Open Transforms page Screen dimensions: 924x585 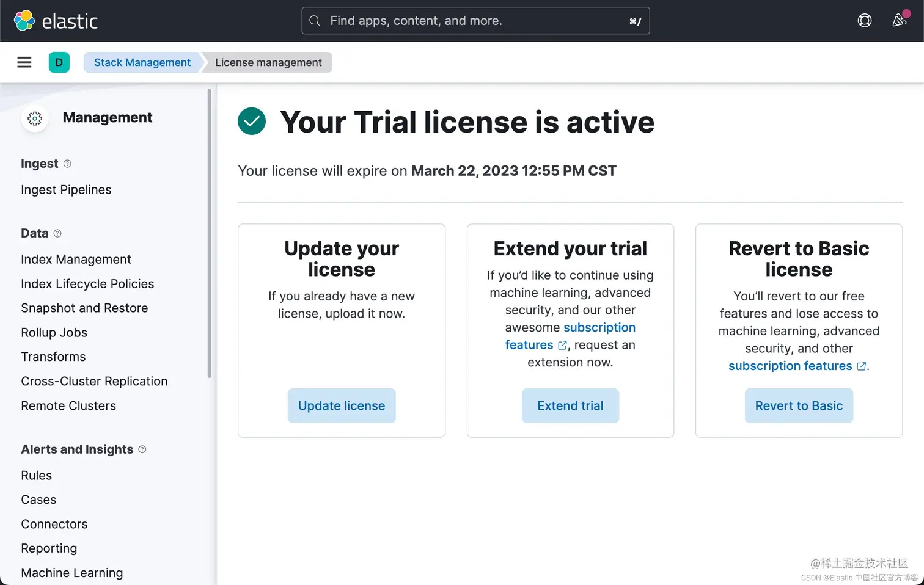click(53, 357)
